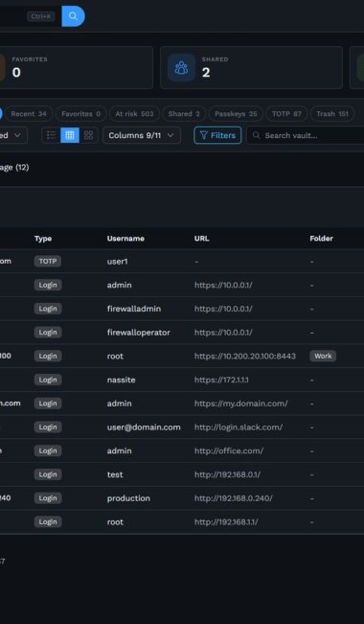
Task: Click username root in 192.168.1.1 row
Action: [115, 521]
